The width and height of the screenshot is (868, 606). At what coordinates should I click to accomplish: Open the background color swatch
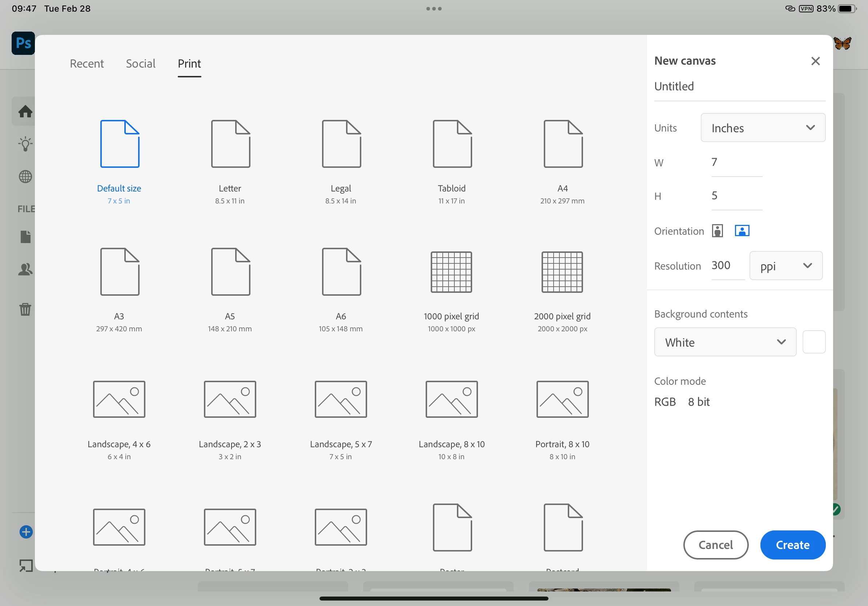[x=813, y=342]
